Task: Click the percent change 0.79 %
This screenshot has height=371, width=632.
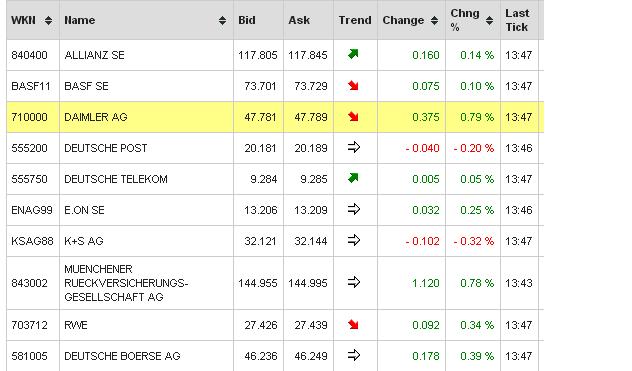Action: pyautogui.click(x=477, y=117)
